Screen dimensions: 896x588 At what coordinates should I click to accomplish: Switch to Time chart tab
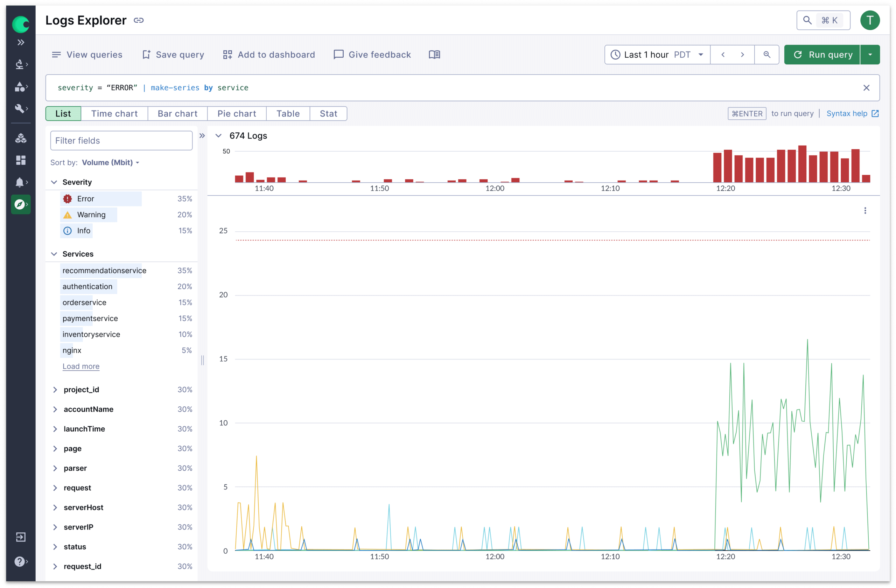pos(114,114)
